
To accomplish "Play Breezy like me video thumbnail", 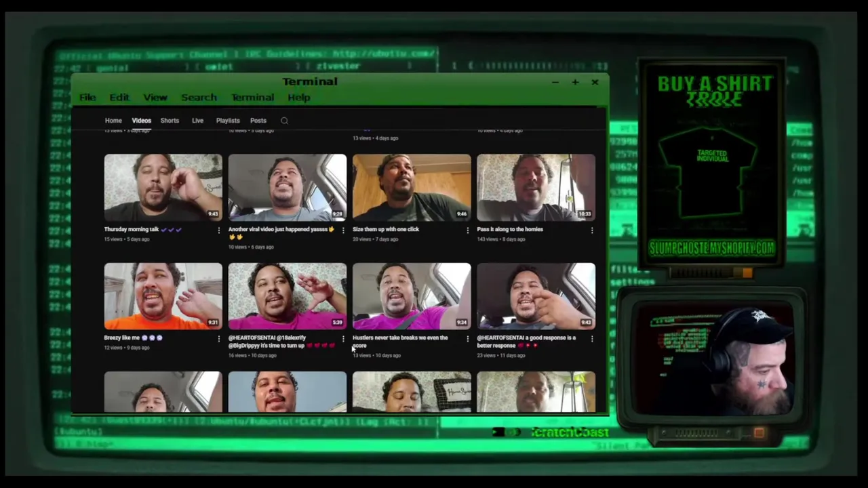I will (163, 296).
